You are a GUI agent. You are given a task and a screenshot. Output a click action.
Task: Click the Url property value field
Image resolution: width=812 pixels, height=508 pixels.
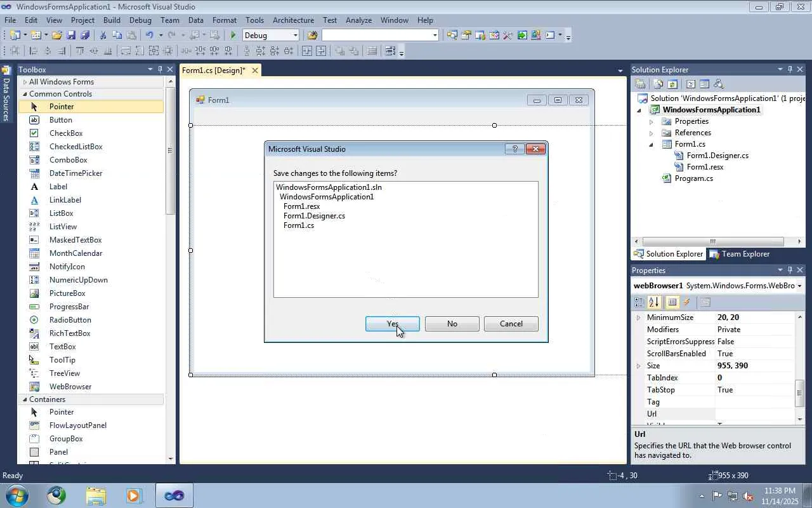pos(754,414)
